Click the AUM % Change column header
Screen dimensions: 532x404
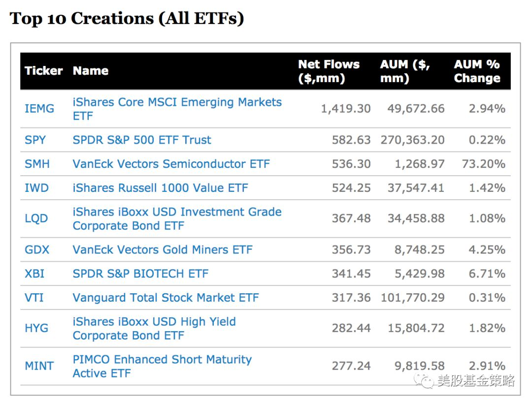pos(476,71)
